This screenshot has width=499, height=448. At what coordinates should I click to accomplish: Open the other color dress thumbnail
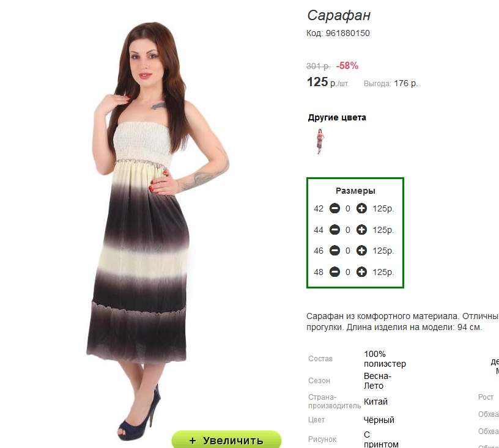click(320, 141)
